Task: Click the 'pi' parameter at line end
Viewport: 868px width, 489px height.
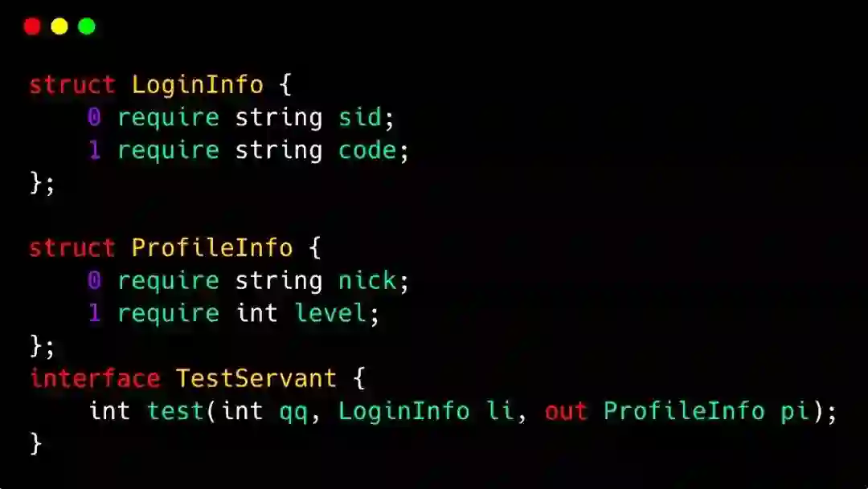Action: 795,412
